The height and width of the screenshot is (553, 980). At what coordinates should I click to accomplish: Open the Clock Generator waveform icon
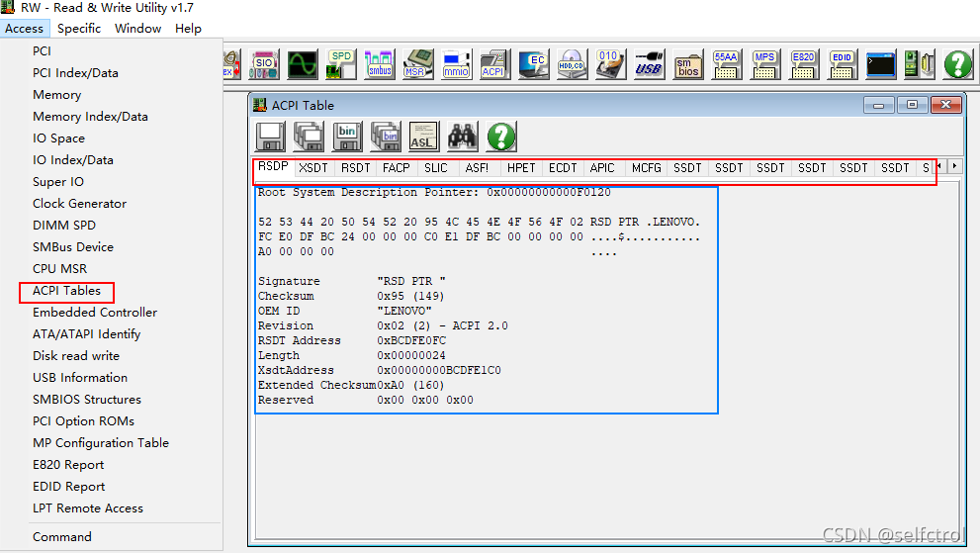click(303, 64)
